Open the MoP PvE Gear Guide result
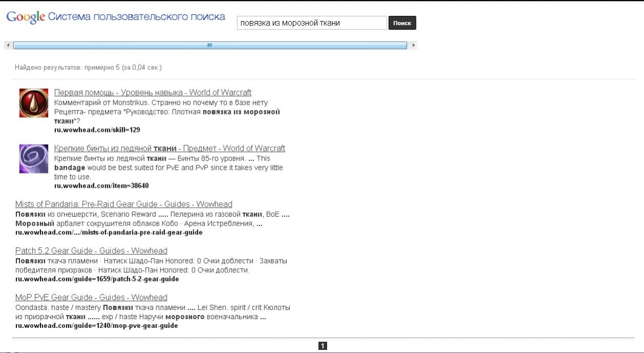 (91, 298)
